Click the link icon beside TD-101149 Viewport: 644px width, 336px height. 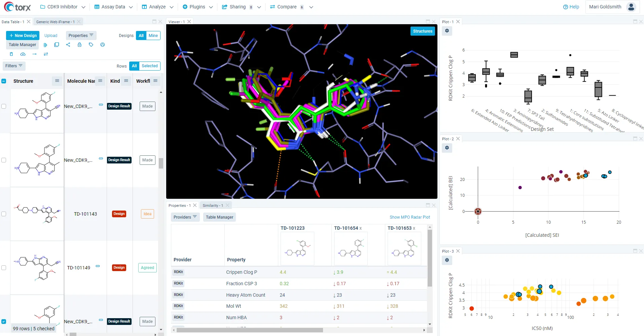98,266
